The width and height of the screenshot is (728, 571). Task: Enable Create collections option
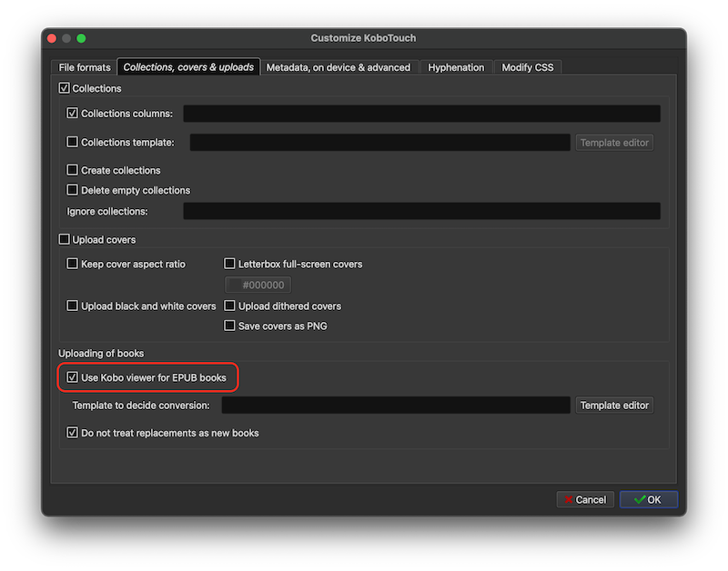tap(73, 170)
